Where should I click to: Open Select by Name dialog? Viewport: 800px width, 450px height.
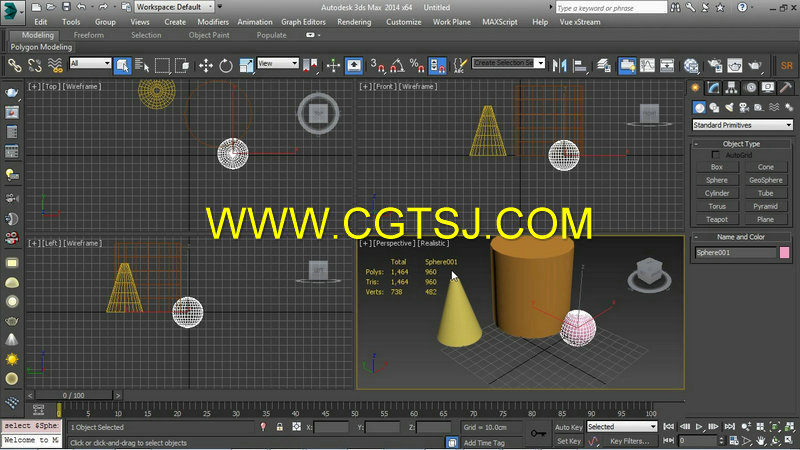coord(142,65)
